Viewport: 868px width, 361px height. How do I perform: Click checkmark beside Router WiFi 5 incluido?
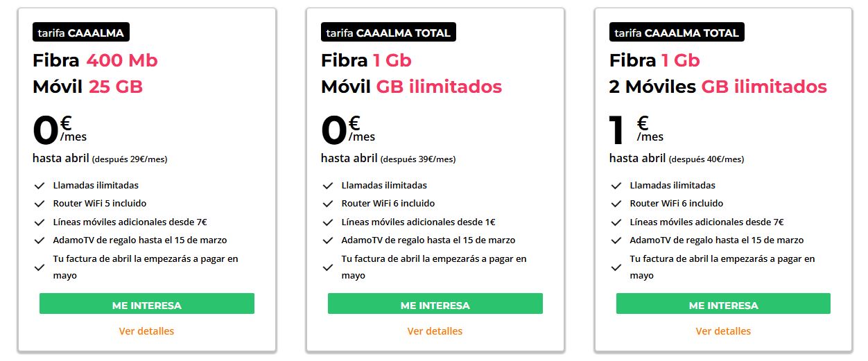(40, 204)
